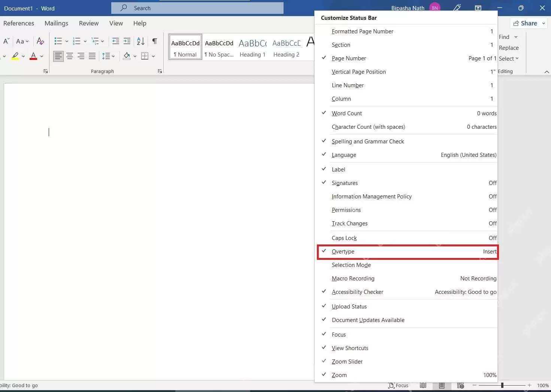Uncheck Page Number in Customize Status Bar

407,58
